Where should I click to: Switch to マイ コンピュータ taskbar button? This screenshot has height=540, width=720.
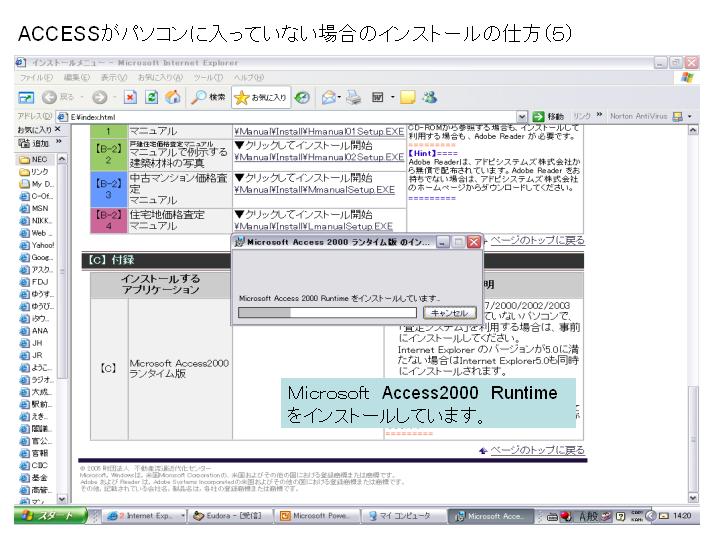click(404, 516)
